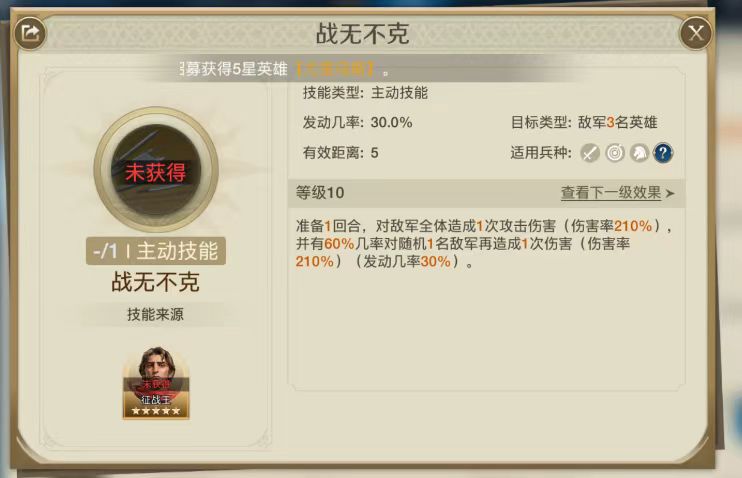Tap the 技能来源 label
Image resolution: width=742 pixels, height=478 pixels.
coord(155,314)
